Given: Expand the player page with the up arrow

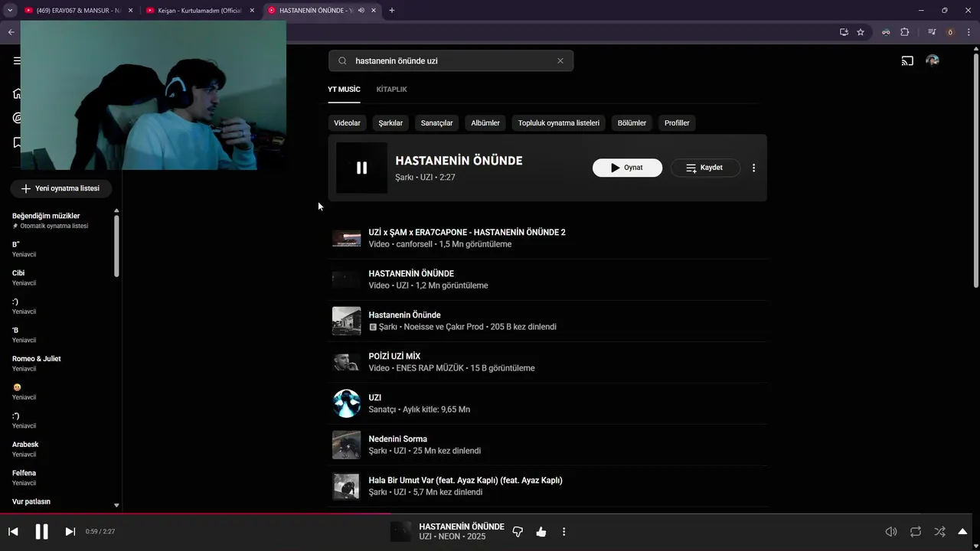Looking at the screenshot, I should coord(963,531).
